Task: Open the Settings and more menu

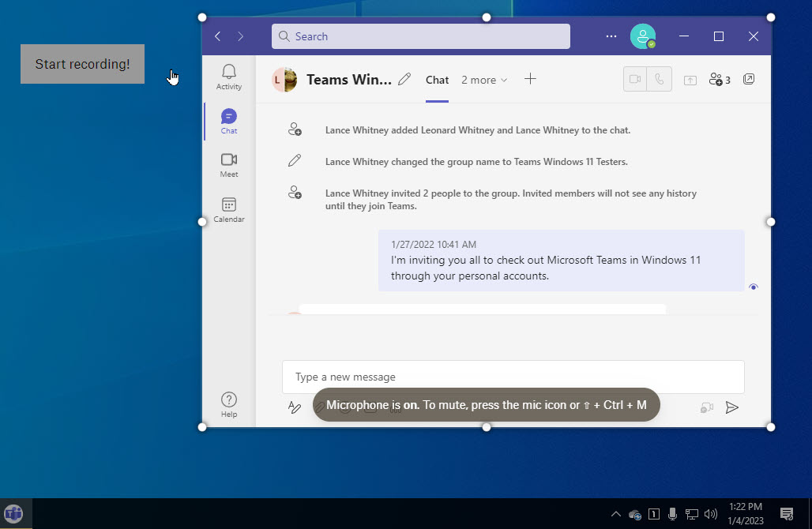Action: 611,36
